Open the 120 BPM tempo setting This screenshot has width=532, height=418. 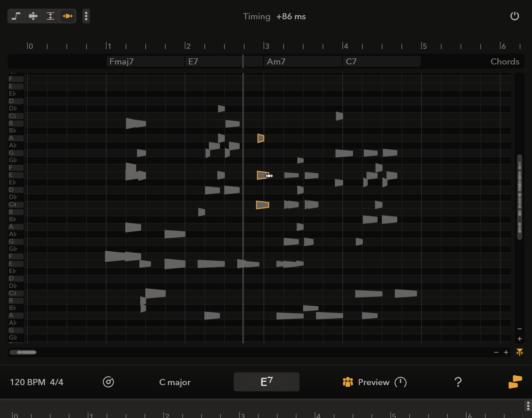pyautogui.click(x=28, y=382)
